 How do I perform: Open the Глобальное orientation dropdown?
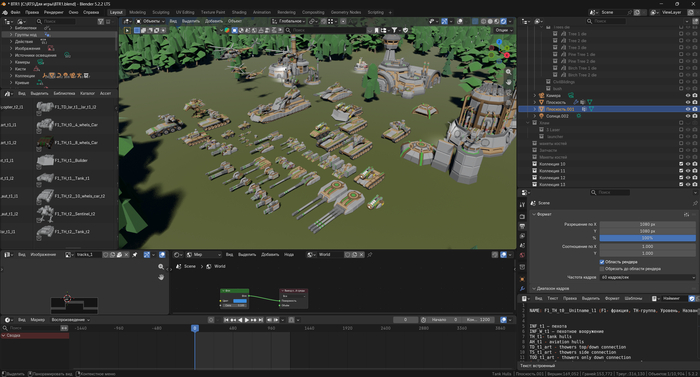coord(288,21)
